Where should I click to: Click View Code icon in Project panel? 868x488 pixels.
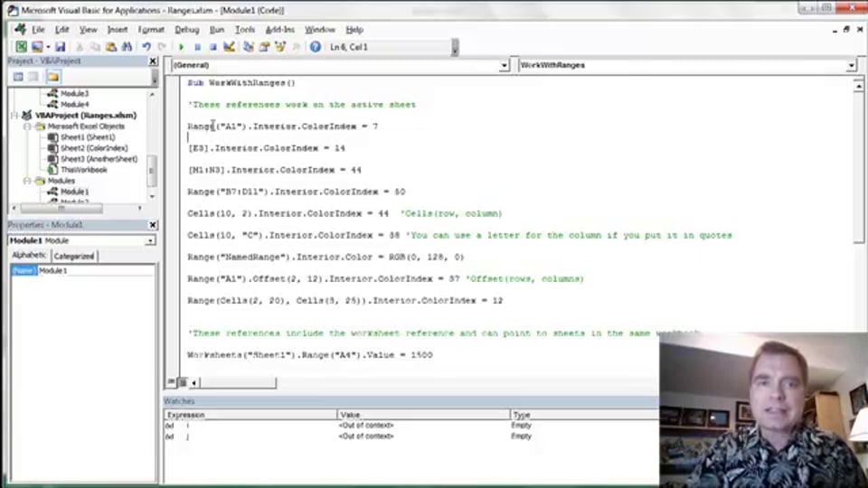click(18, 77)
